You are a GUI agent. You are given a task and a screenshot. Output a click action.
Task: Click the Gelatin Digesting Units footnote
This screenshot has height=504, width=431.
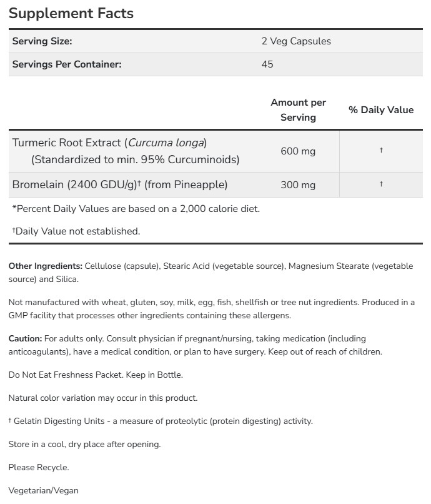coord(161,421)
